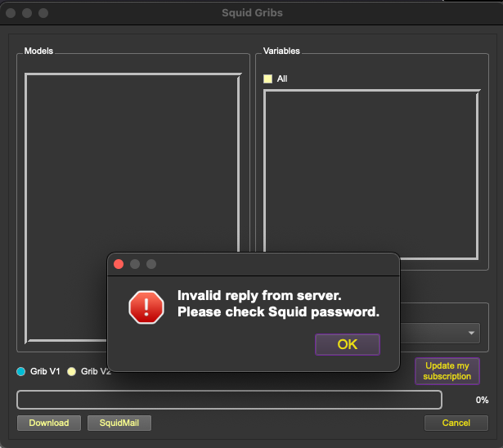Screen dimensions: 503x448
Task: Click the error dialog minimize button
Action: (x=135, y=264)
